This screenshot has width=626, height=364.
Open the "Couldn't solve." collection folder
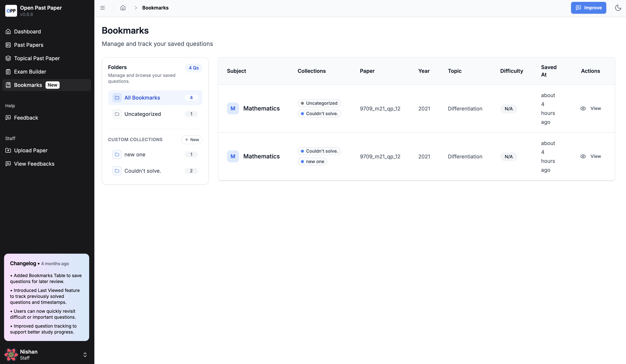pyautogui.click(x=155, y=171)
